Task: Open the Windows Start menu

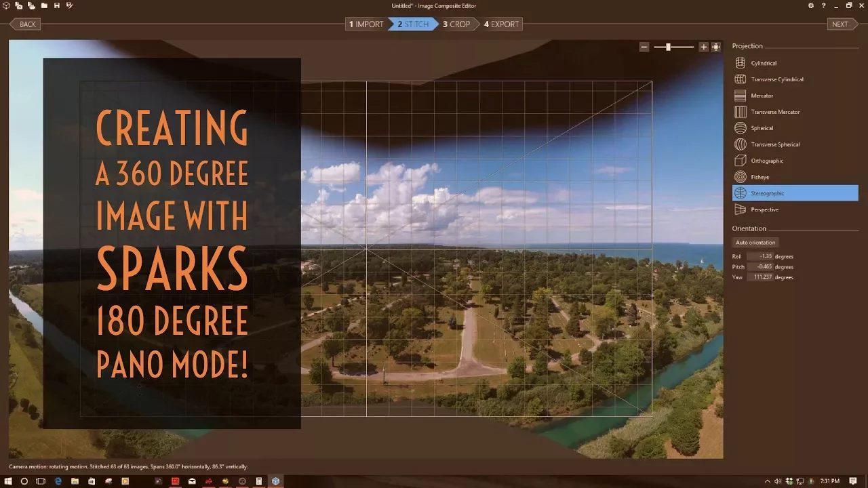Action: pos(8,481)
